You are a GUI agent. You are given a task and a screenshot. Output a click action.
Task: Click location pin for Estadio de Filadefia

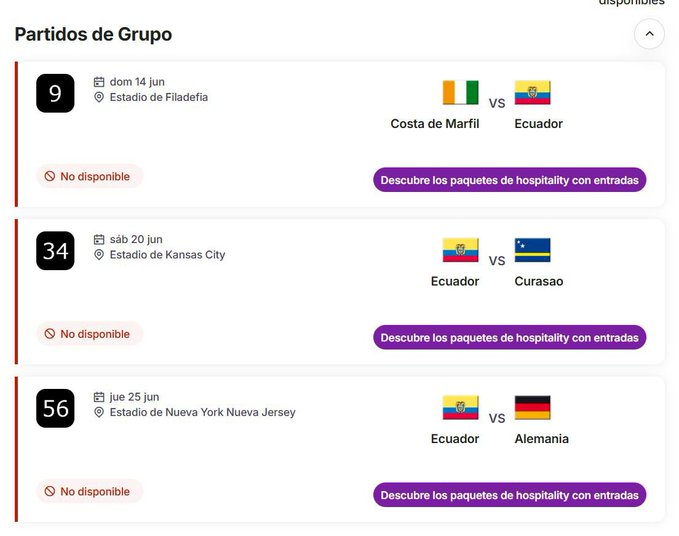tap(99, 98)
